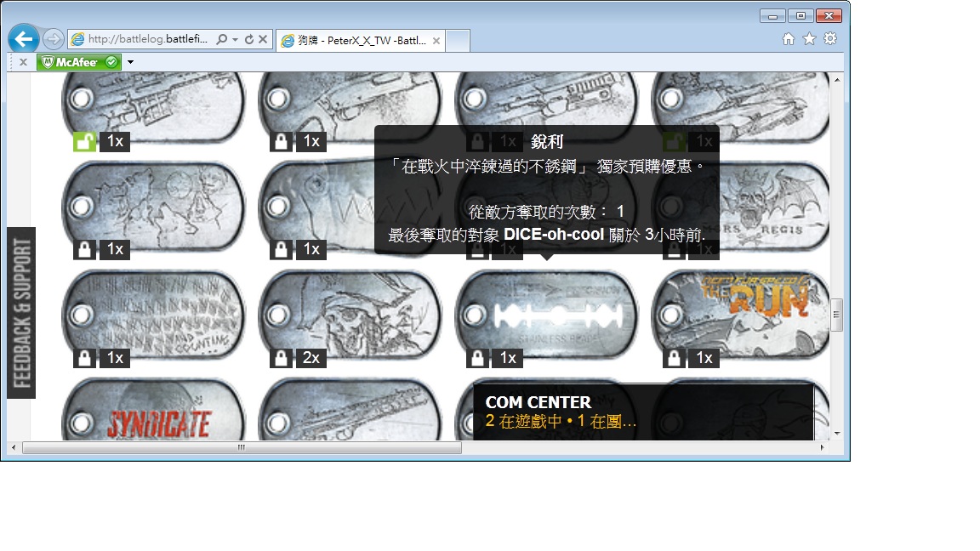Screen dimensions: 980x551
Task: Open the address bar autocomplete dropdown arrow
Action: tap(235, 39)
